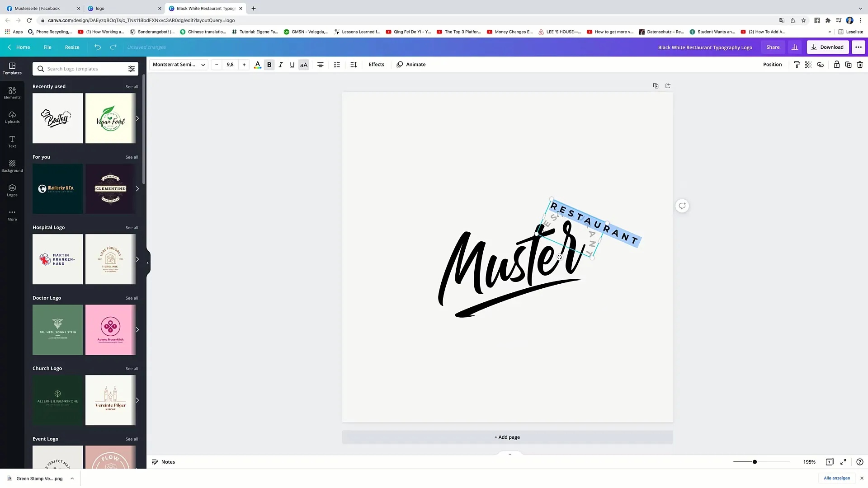Toggle Underline formatting

(292, 65)
